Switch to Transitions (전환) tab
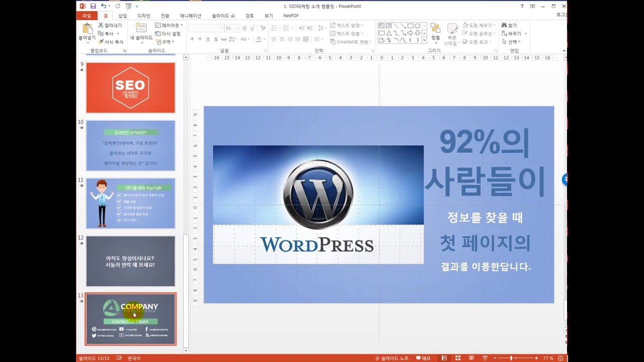Image resolution: width=644 pixels, height=362 pixels. [165, 16]
